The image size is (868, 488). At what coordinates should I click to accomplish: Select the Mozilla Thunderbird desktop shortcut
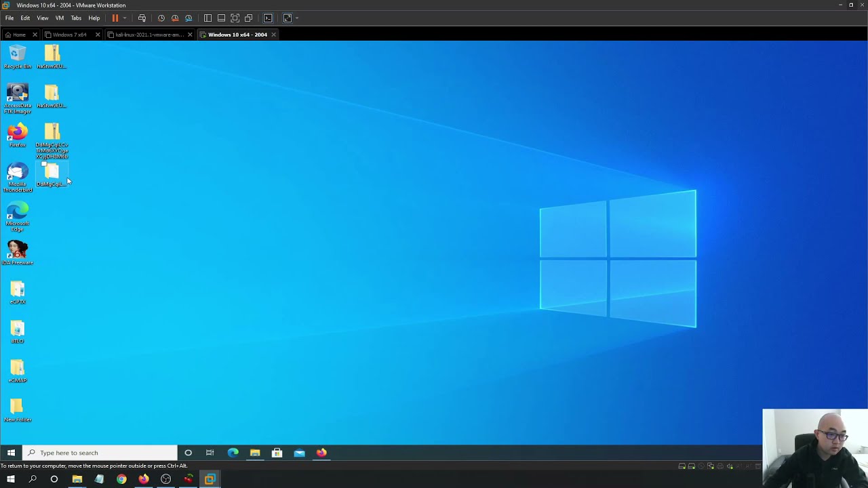point(18,178)
